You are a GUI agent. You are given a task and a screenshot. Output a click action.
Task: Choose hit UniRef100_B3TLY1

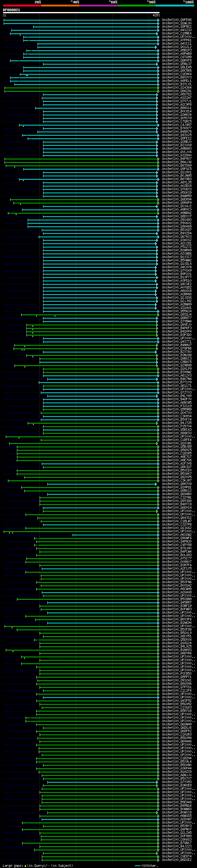pos(176,84)
